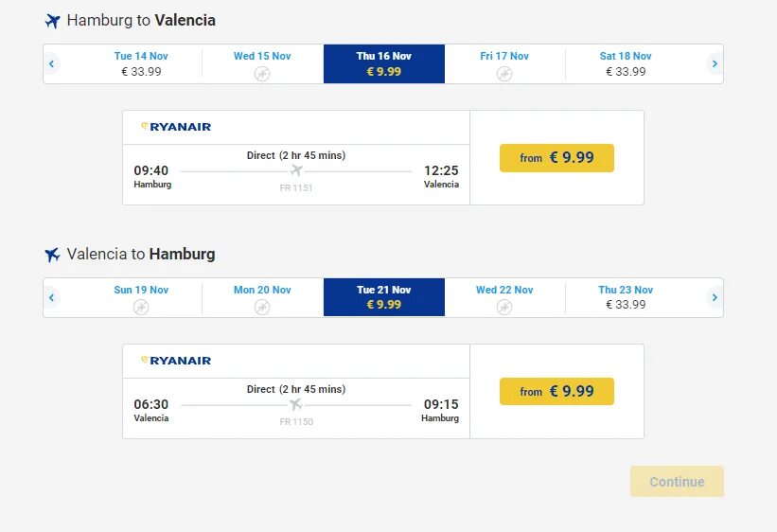Click the Ryanair logo on the outbound flight

[176, 127]
